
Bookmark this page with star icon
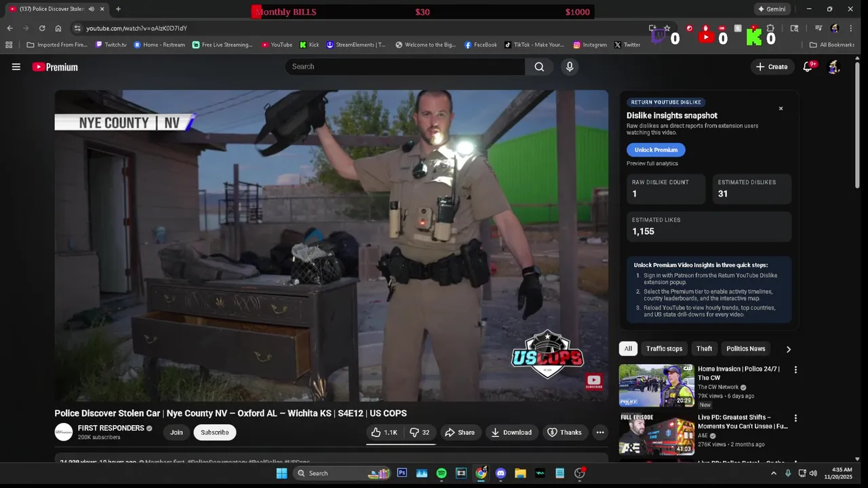point(667,28)
